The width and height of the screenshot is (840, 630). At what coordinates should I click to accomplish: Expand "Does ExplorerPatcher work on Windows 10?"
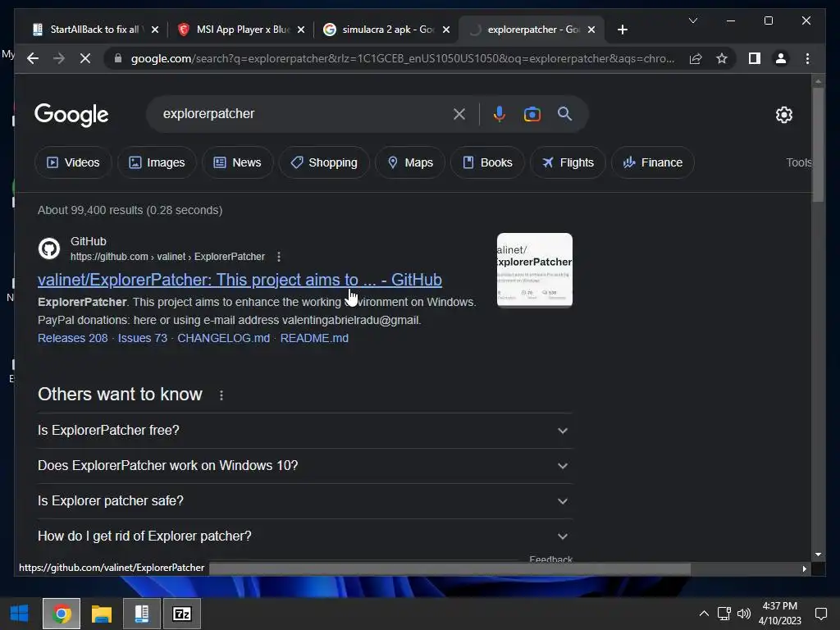coord(305,466)
